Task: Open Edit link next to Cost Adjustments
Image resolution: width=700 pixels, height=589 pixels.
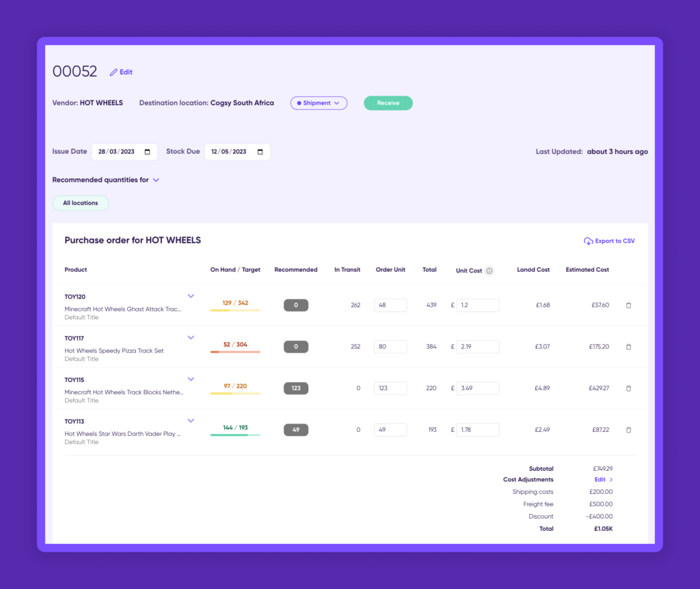Action: pos(601,479)
